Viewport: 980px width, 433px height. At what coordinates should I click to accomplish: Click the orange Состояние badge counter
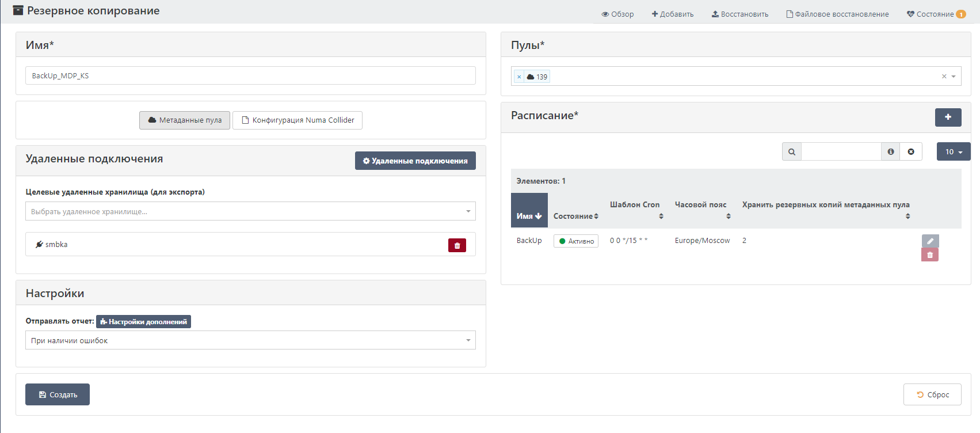point(961,14)
